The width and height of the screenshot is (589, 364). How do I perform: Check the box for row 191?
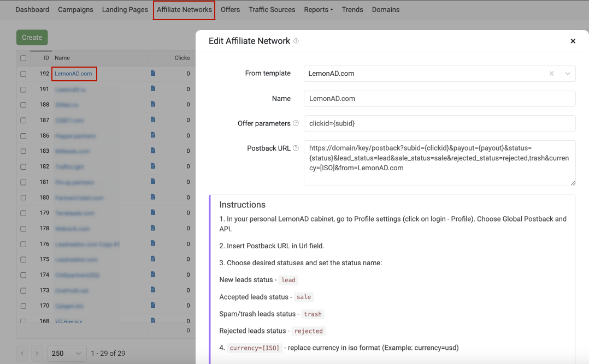point(23,89)
